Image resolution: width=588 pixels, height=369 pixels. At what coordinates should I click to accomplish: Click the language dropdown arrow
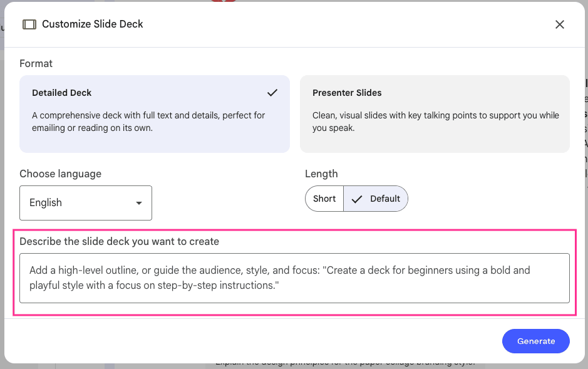point(139,203)
